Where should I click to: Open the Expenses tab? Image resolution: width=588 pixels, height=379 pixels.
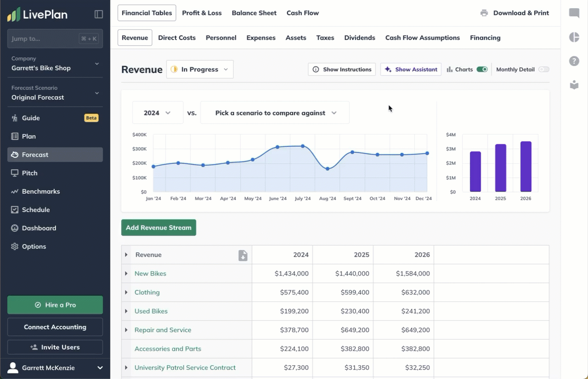pyautogui.click(x=261, y=38)
